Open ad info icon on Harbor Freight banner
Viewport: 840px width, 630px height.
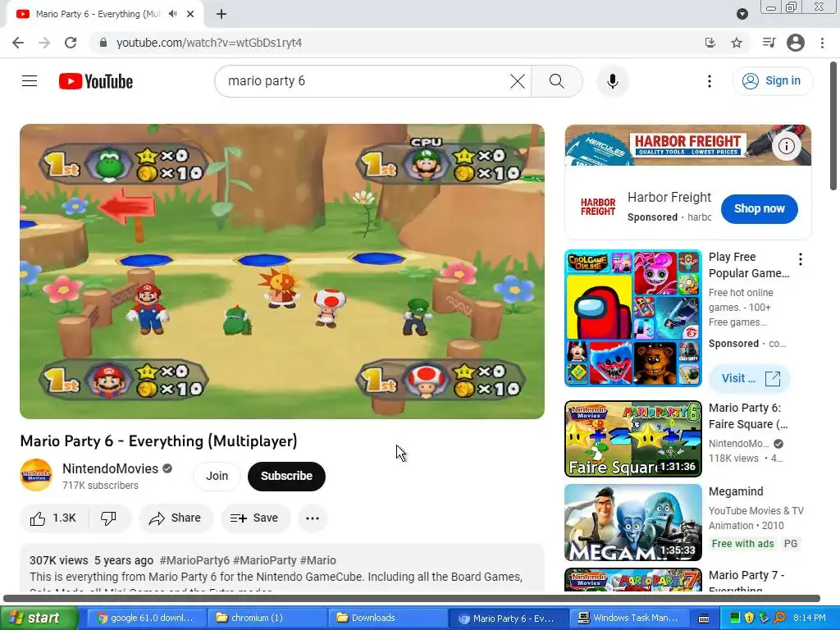click(786, 146)
